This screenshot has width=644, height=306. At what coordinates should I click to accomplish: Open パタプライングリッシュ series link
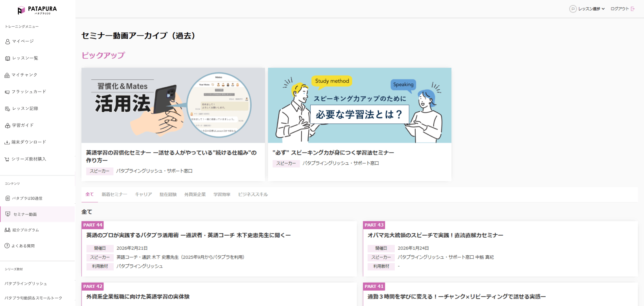(x=26, y=284)
